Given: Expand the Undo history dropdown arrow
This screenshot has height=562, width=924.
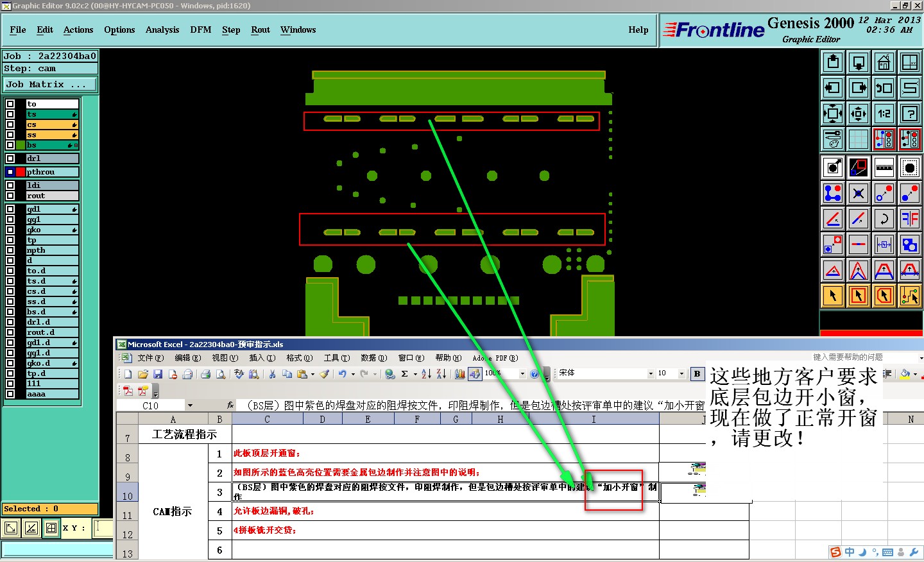Looking at the screenshot, I should click(353, 374).
